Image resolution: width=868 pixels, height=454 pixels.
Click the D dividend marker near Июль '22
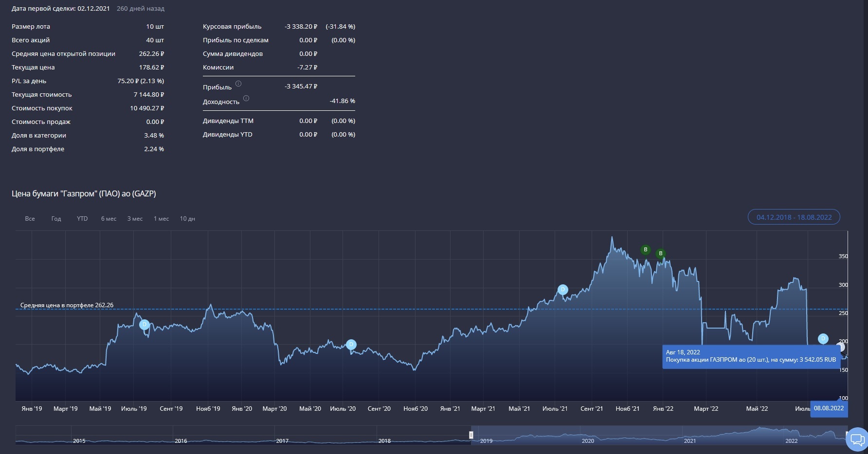pos(823,339)
